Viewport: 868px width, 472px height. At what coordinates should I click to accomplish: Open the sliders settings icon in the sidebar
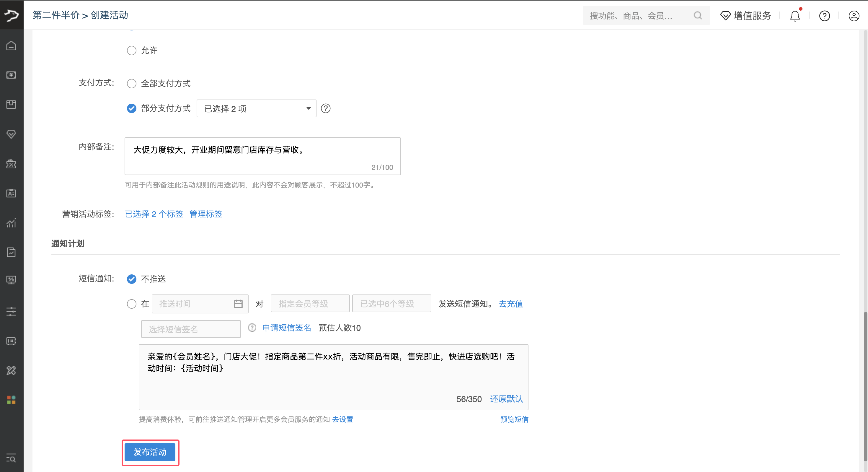click(12, 312)
